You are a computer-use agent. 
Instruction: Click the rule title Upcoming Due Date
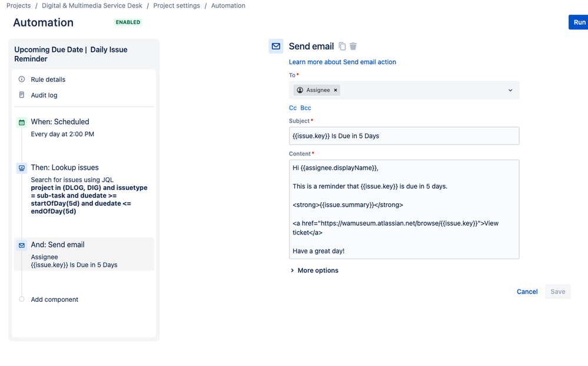point(71,54)
